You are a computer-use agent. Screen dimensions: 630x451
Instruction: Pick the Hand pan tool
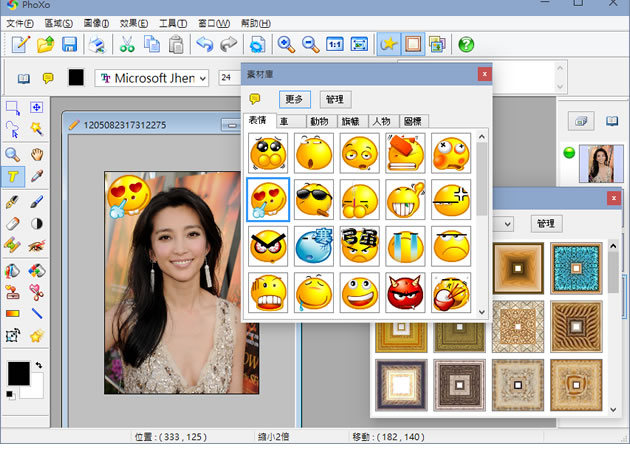pyautogui.click(x=36, y=154)
